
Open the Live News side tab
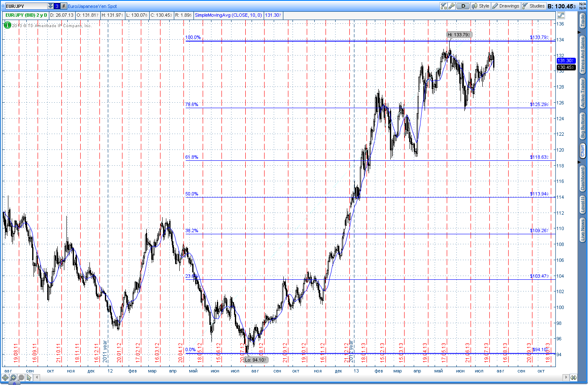tap(583, 230)
